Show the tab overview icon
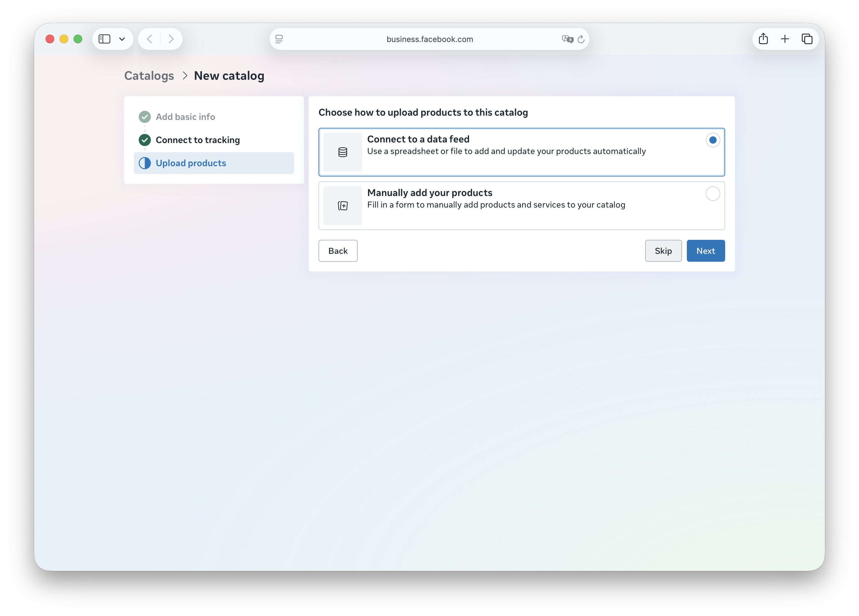 (x=807, y=39)
